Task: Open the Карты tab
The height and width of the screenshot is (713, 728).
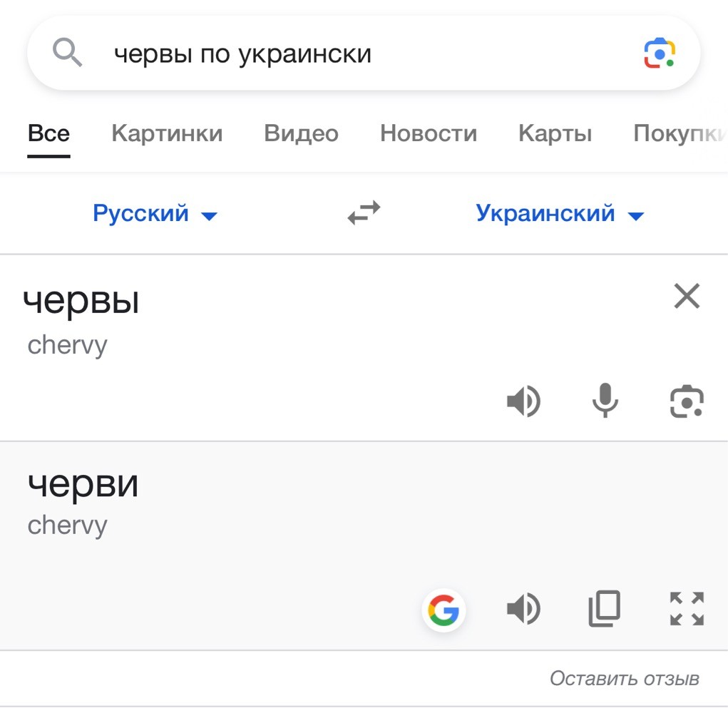Action: [x=555, y=134]
